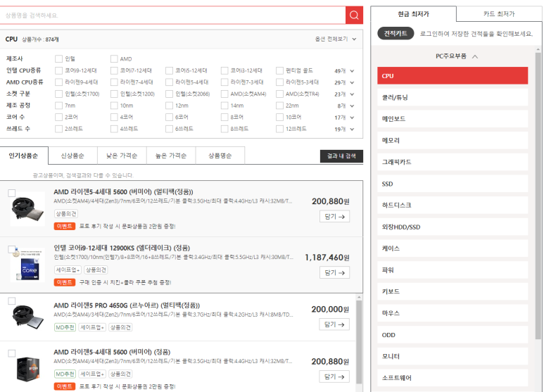Select CPU category in parts list
This screenshot has height=392, width=544.
click(x=453, y=75)
